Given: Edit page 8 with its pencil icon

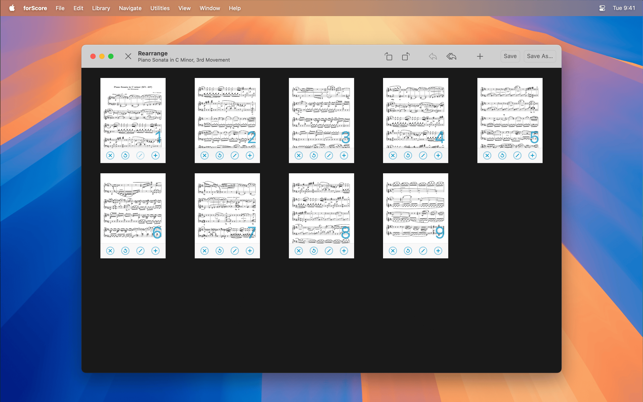Looking at the screenshot, I should click(329, 251).
